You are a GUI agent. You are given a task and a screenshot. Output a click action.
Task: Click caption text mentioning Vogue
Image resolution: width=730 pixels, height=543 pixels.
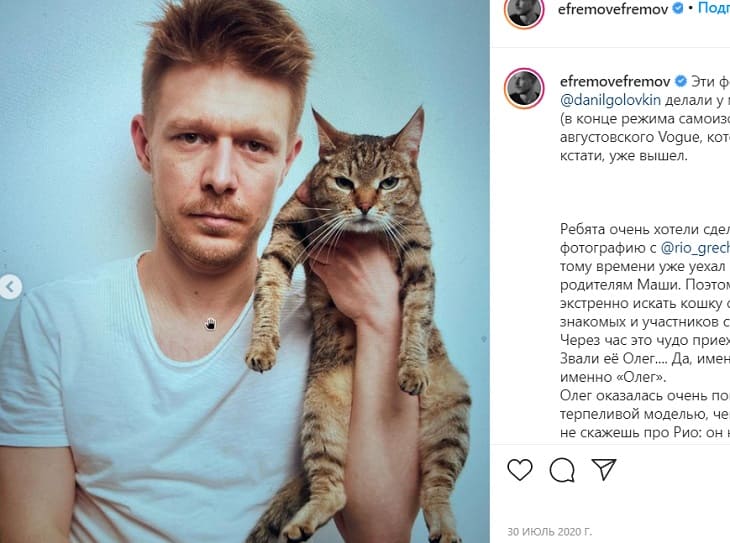click(x=645, y=137)
